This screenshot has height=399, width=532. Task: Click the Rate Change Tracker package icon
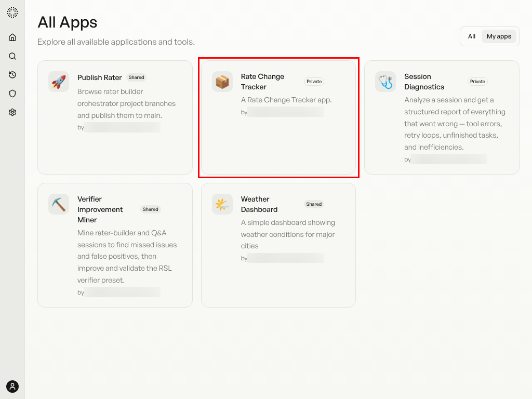click(222, 82)
